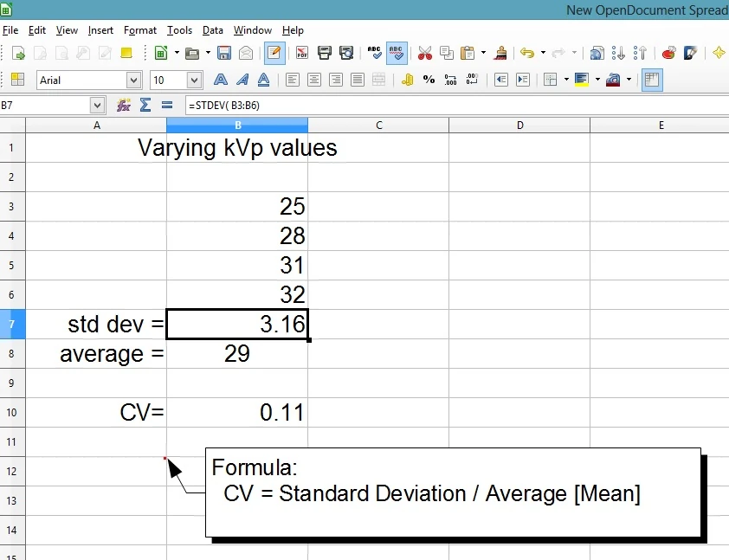Open the Navigator star icon
The width and height of the screenshot is (729, 560).
click(x=719, y=53)
